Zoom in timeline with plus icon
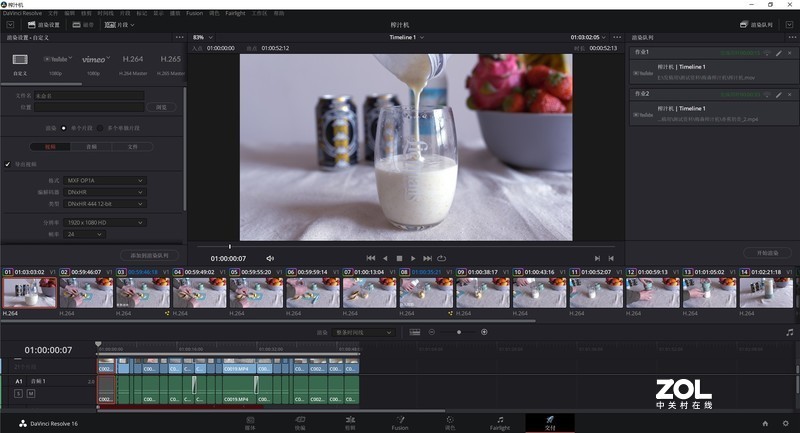 click(484, 332)
